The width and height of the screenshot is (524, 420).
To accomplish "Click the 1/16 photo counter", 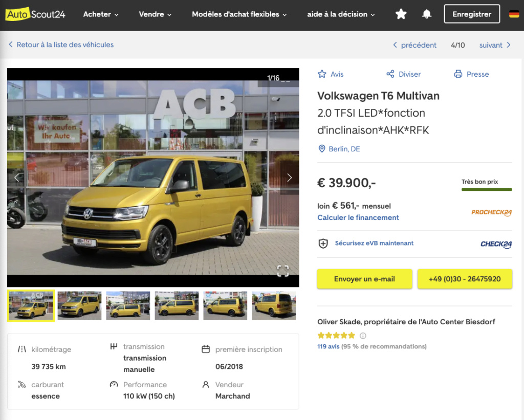I will 273,78.
